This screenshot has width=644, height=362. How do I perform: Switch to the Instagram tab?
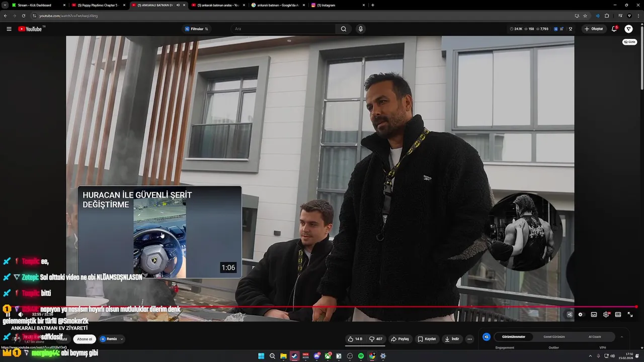point(338,5)
